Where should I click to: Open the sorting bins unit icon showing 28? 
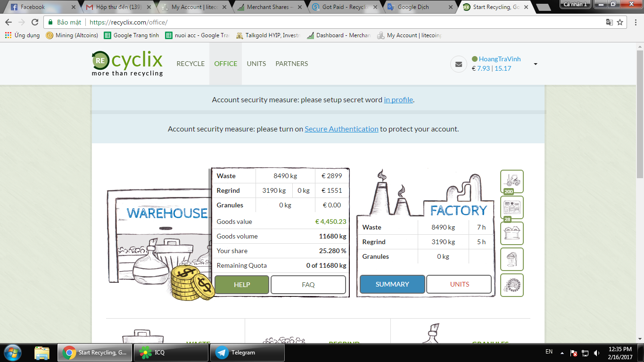click(x=512, y=207)
